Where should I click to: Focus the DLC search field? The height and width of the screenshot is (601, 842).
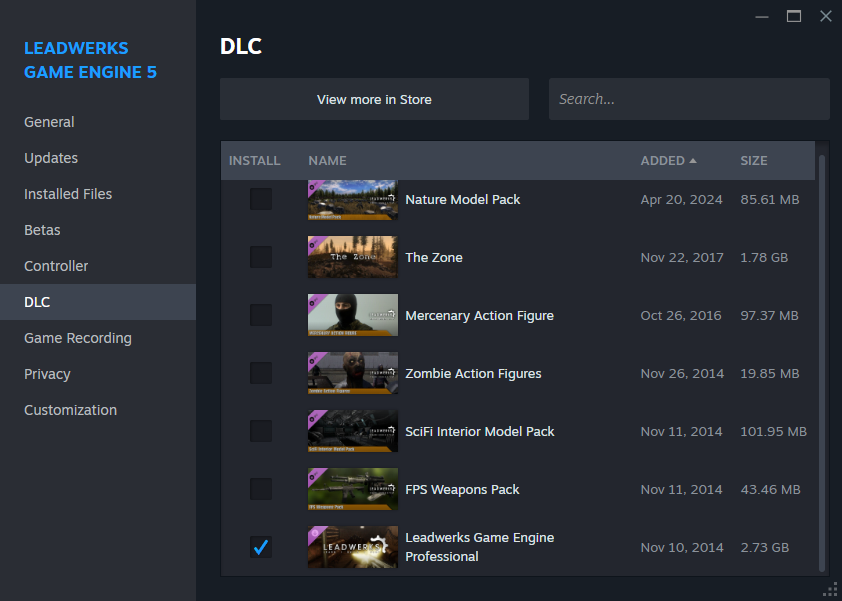point(689,99)
